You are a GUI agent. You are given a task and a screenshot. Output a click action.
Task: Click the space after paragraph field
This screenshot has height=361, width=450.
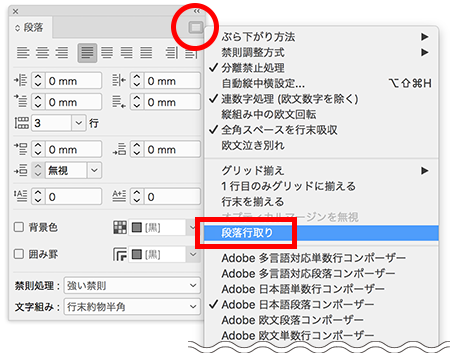[x=172, y=149]
